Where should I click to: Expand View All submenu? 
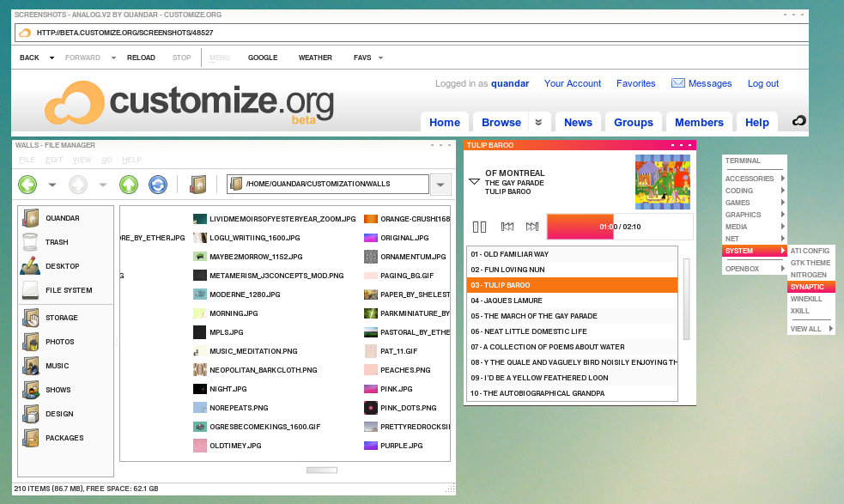pos(811,329)
